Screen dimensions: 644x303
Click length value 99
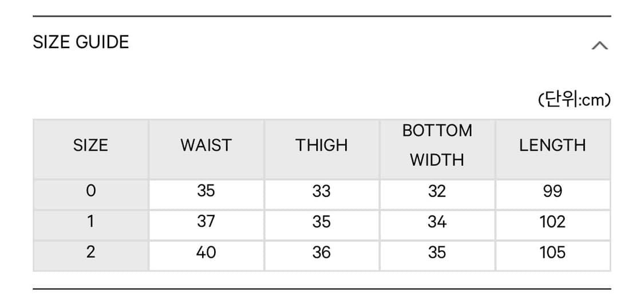coord(552,191)
